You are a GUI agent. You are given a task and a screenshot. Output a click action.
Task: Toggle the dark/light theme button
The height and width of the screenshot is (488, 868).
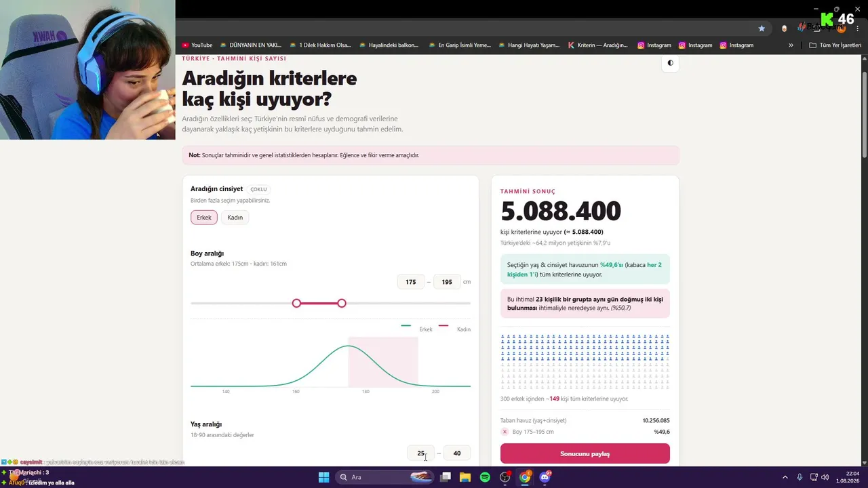pos(670,63)
